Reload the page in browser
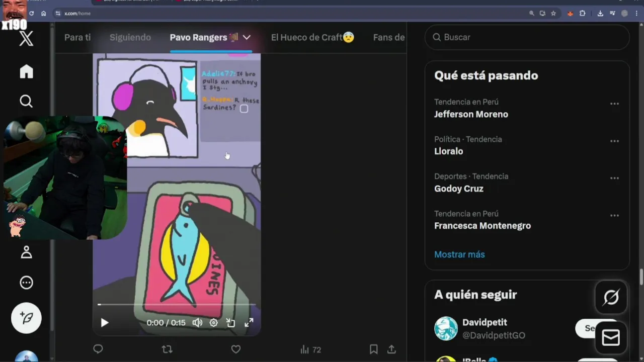 [x=32, y=13]
